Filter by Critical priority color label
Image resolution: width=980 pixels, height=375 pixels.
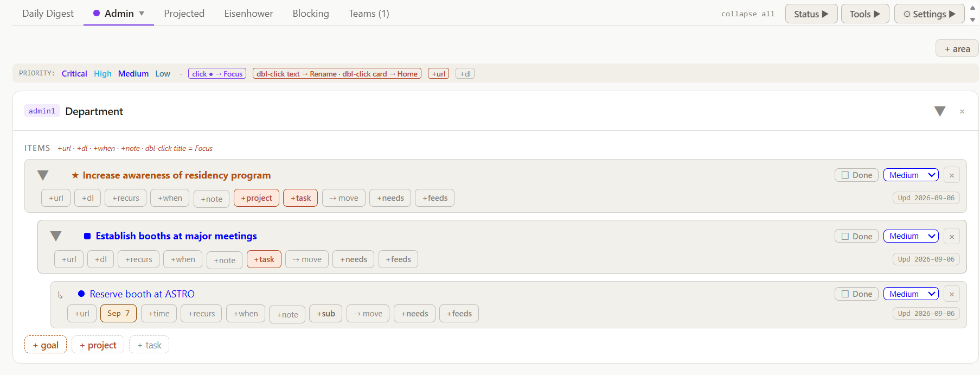74,74
